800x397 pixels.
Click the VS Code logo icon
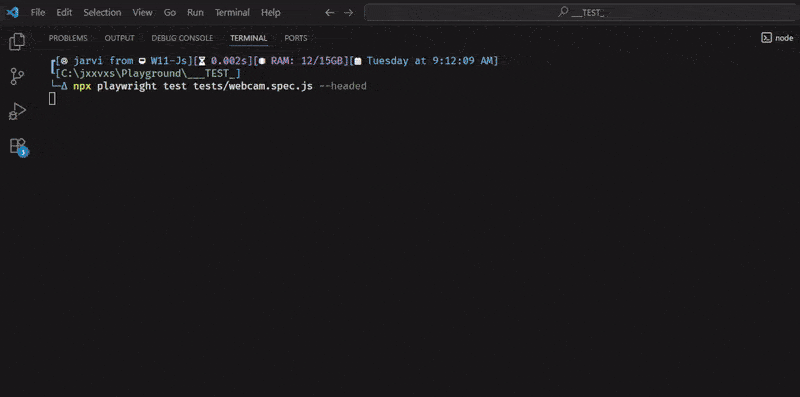(x=13, y=12)
